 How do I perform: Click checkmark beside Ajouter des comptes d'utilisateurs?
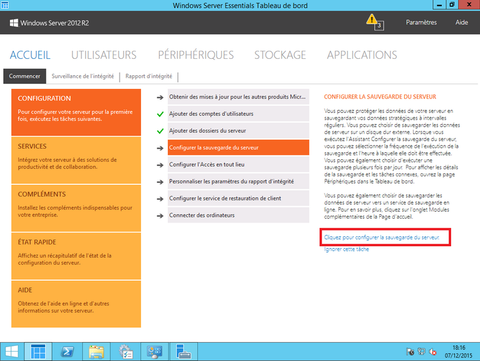[x=160, y=114]
